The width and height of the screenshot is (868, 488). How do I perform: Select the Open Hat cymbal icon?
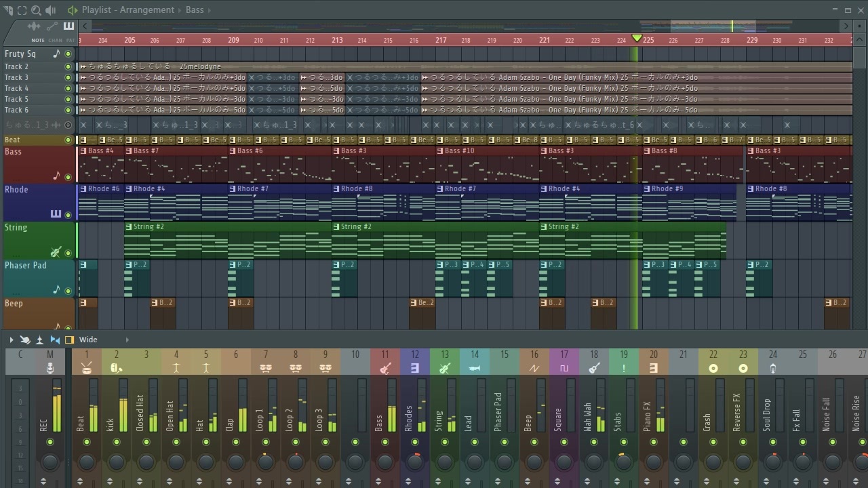[176, 368]
